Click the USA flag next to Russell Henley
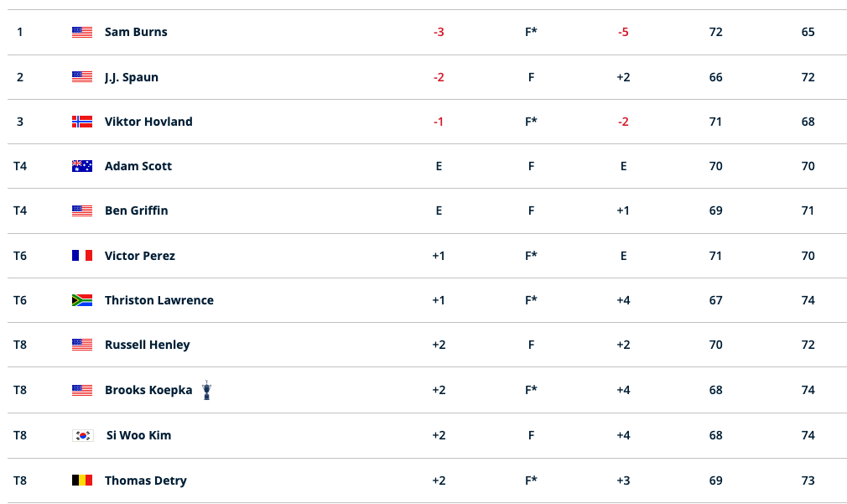This screenshot has height=504, width=847. (x=82, y=345)
